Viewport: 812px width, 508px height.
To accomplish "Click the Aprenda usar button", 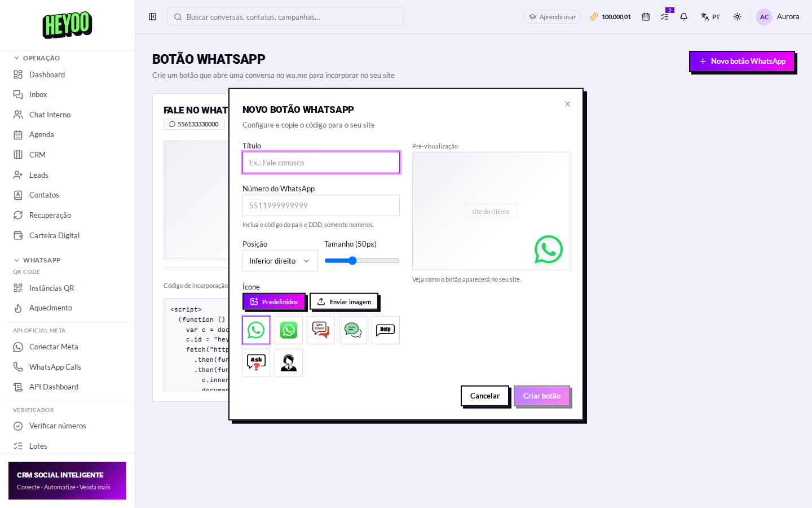I will [552, 17].
